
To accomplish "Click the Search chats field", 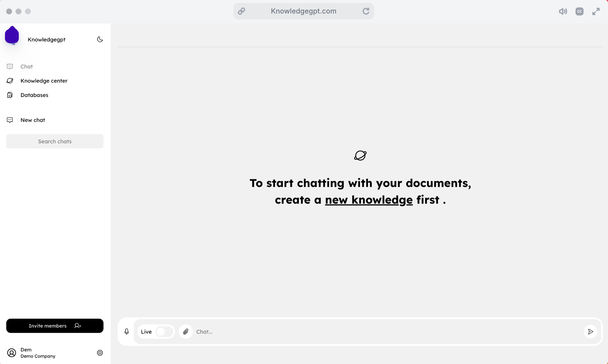I will [x=55, y=141].
